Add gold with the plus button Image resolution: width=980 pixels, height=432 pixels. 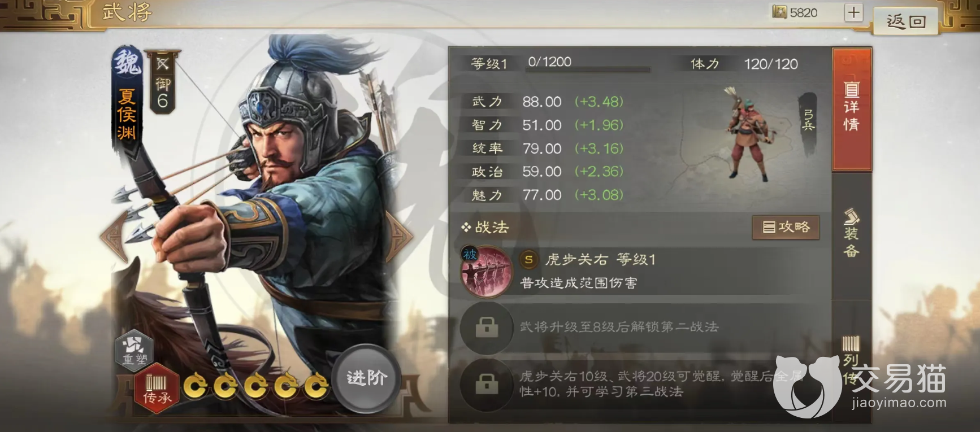(x=853, y=12)
